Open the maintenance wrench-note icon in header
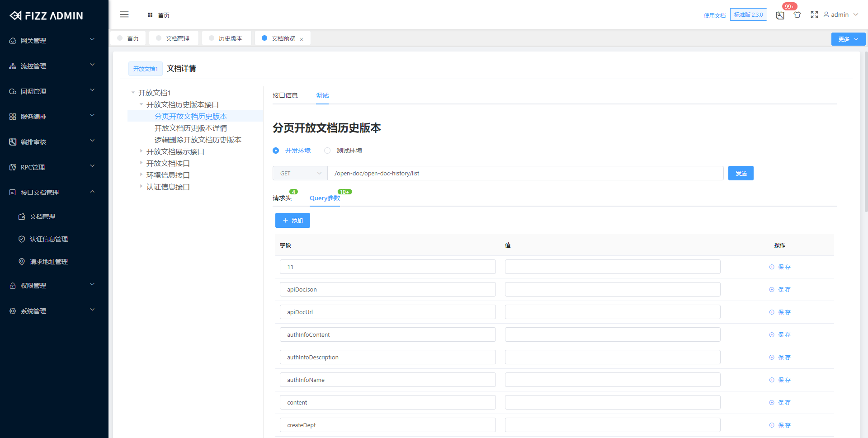This screenshot has height=438, width=868. 779,15
